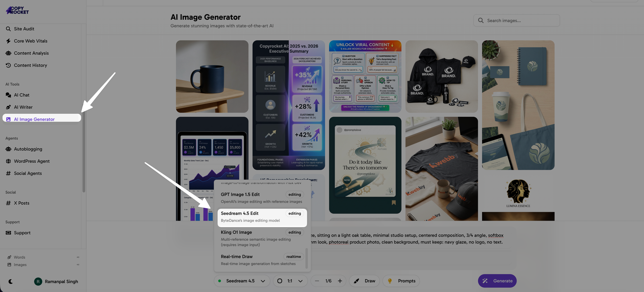Select the Draw mode button
Viewport: 644px width, 292px height.
tap(364, 281)
